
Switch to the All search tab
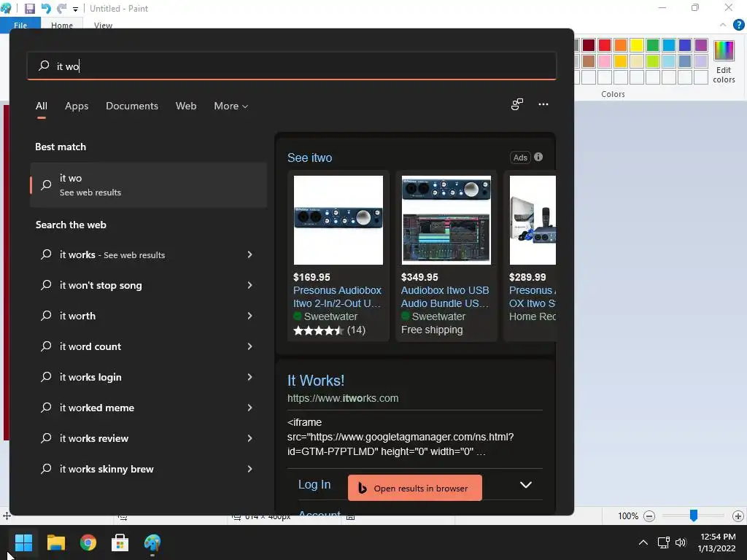point(42,106)
